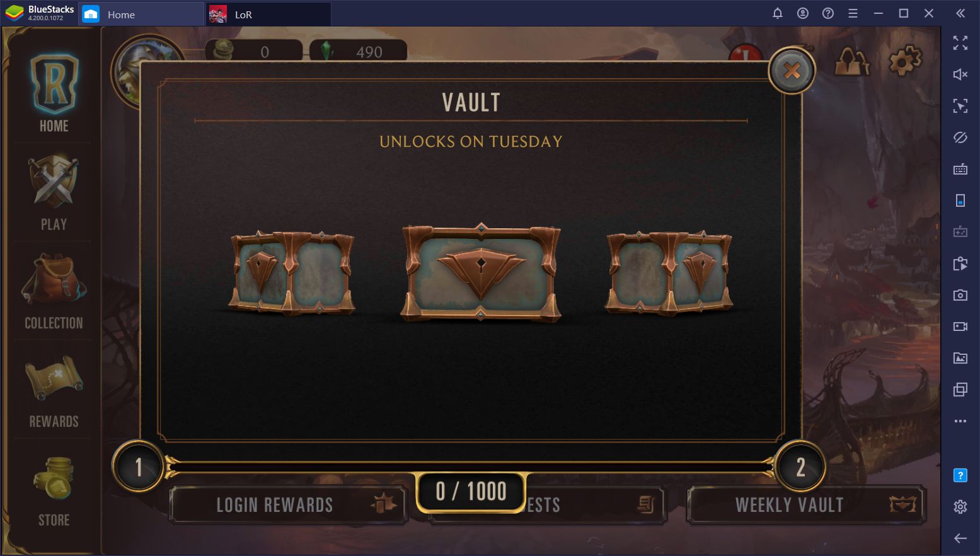This screenshot has width=980, height=556.
Task: Mute volume in the BlueStacks sidebar
Action: 960,74
